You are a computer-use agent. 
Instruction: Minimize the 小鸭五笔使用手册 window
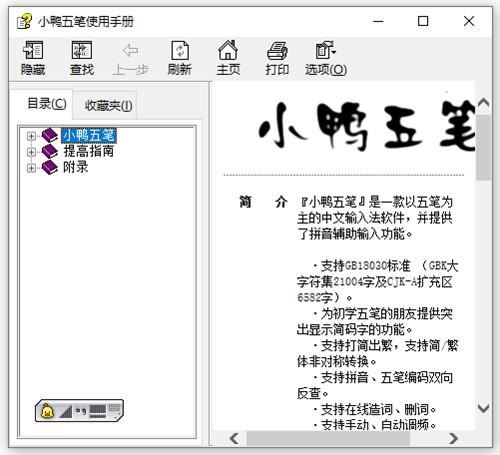pos(378,21)
